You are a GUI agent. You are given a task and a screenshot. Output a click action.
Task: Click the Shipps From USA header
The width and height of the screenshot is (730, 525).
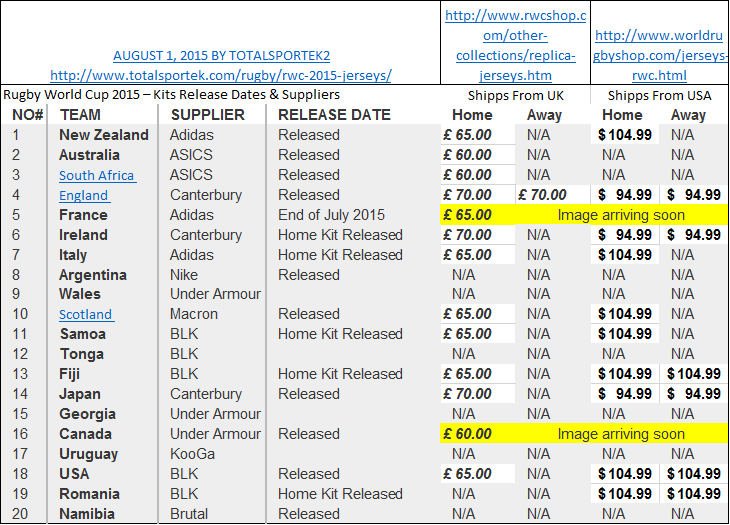pos(659,95)
